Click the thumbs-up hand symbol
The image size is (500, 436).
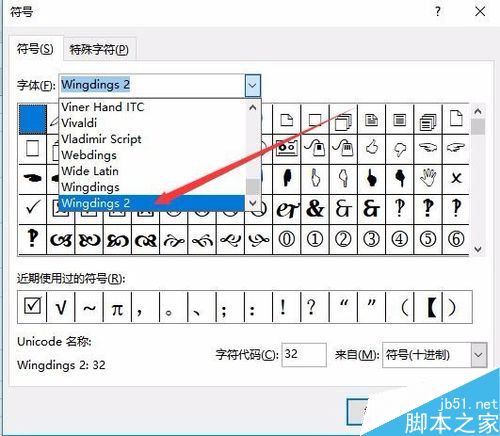(x=371, y=148)
